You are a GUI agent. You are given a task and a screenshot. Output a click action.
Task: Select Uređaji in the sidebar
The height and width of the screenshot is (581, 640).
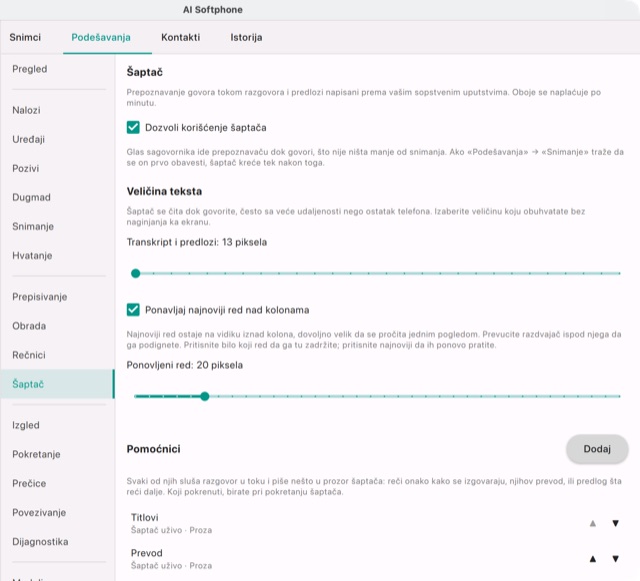click(57, 139)
